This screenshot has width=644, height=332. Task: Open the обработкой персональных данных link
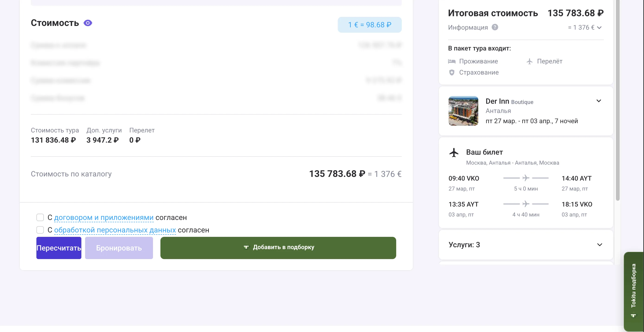[115, 230]
